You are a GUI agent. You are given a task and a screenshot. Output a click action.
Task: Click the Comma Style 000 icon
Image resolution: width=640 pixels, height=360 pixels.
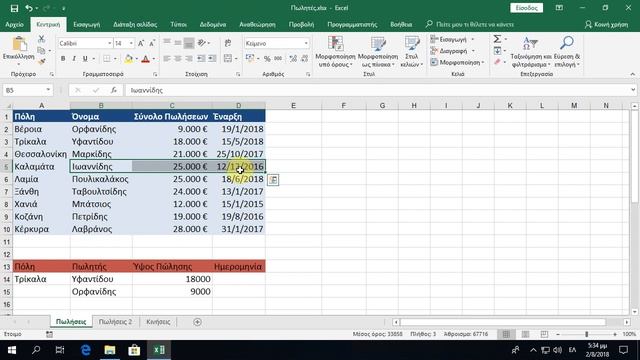click(278, 59)
